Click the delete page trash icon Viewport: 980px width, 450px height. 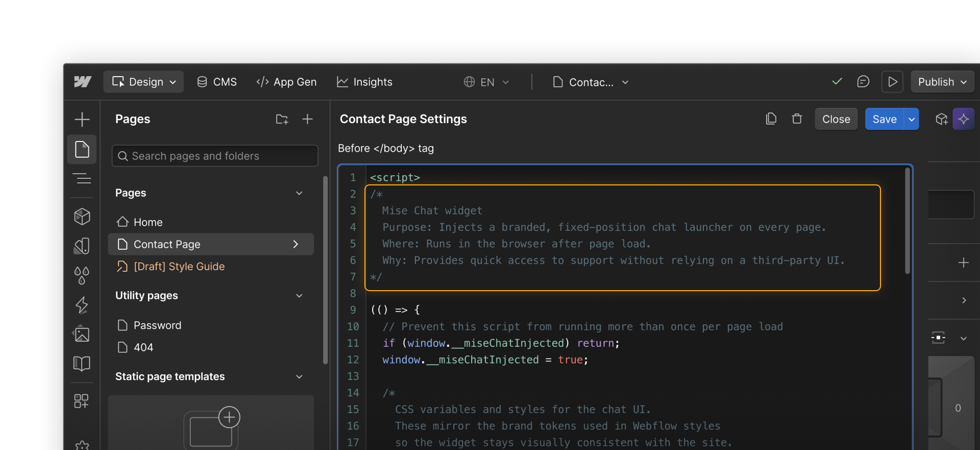pos(797,119)
